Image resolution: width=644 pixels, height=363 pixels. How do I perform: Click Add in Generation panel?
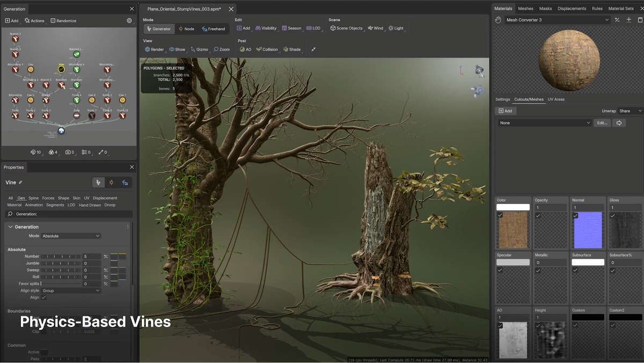tap(11, 20)
